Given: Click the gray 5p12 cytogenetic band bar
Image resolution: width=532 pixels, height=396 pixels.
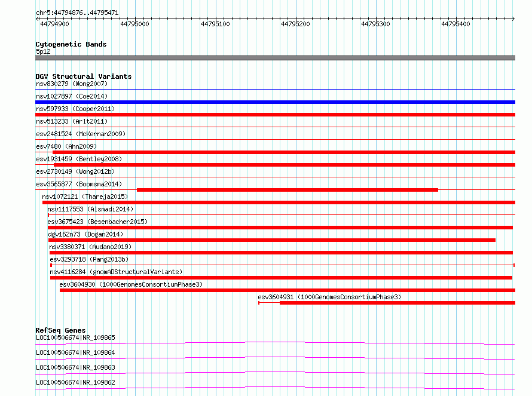Looking at the screenshot, I should 275,58.
